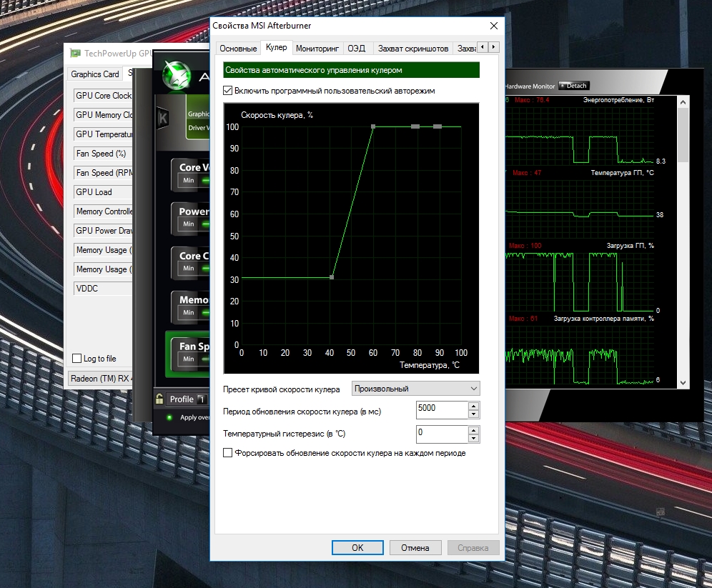Click the Отмена cancel button
The image size is (712, 588).
point(415,547)
